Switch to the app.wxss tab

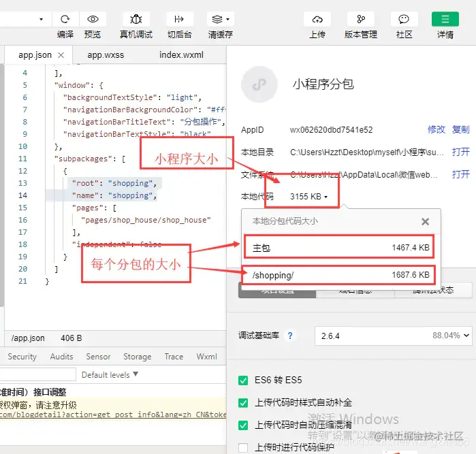pyautogui.click(x=106, y=55)
